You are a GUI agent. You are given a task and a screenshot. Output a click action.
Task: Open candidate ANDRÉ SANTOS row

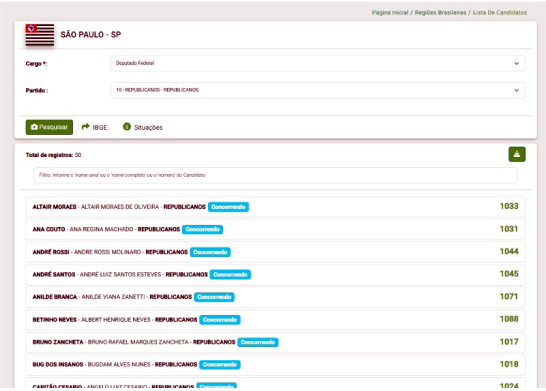pyautogui.click(x=275, y=274)
